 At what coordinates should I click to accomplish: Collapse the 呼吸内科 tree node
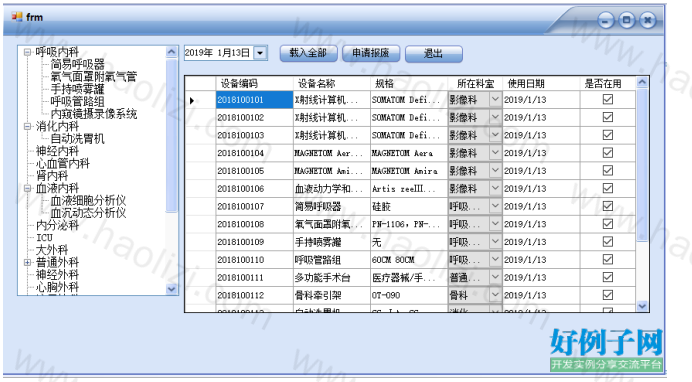27,52
